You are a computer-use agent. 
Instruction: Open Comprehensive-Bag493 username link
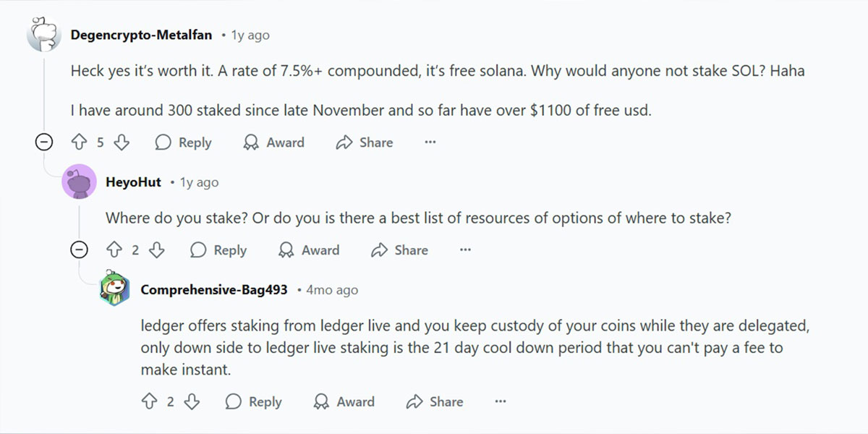214,289
